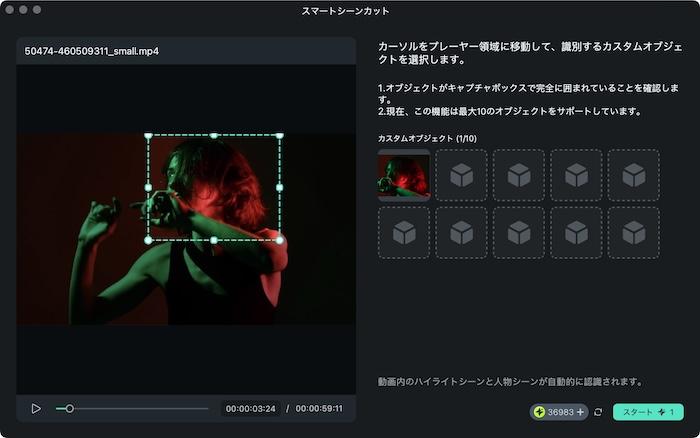Click window title スマートシーンカット
700x438 pixels.
coord(346,11)
